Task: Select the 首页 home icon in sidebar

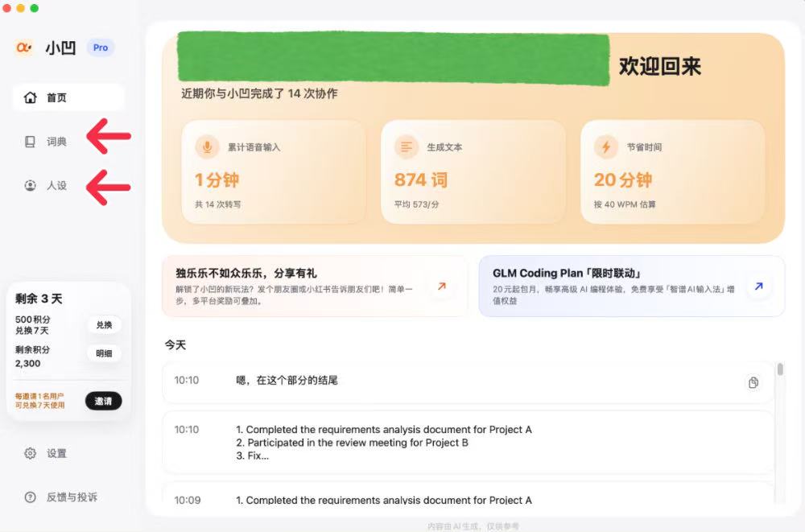Action: [30, 97]
